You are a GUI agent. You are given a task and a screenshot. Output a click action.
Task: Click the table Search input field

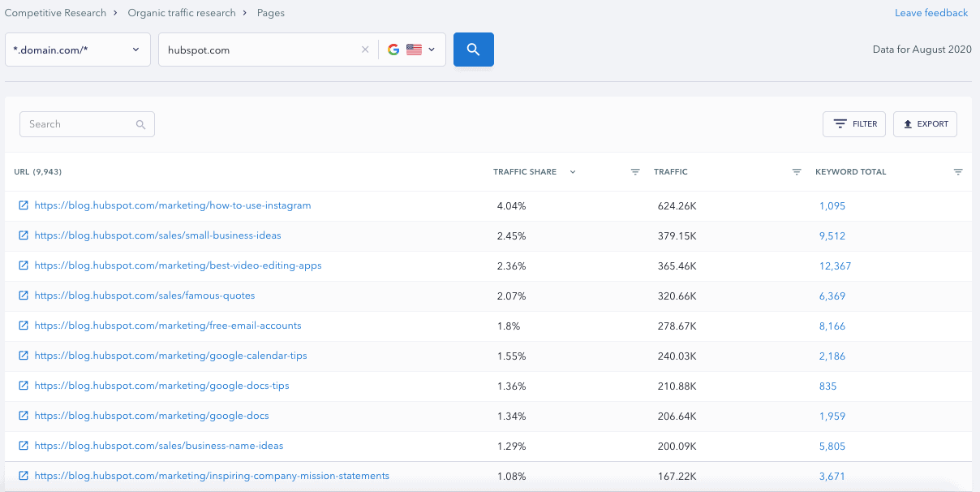point(80,124)
